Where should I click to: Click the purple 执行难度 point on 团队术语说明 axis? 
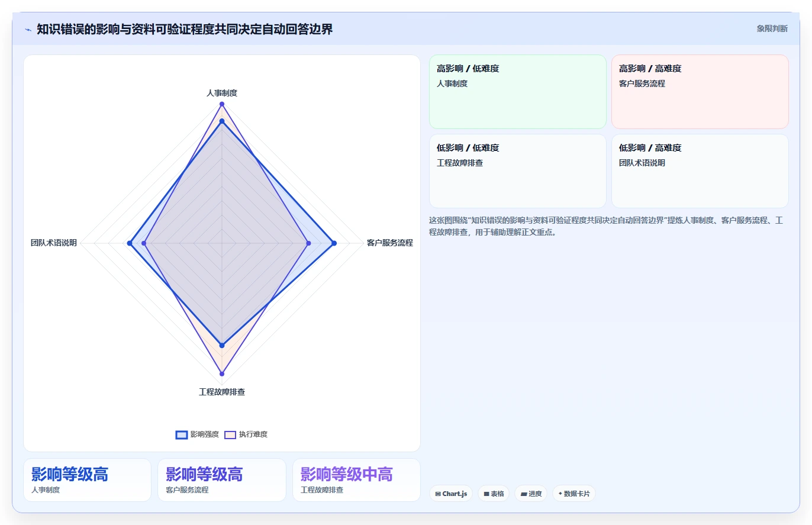[144, 243]
